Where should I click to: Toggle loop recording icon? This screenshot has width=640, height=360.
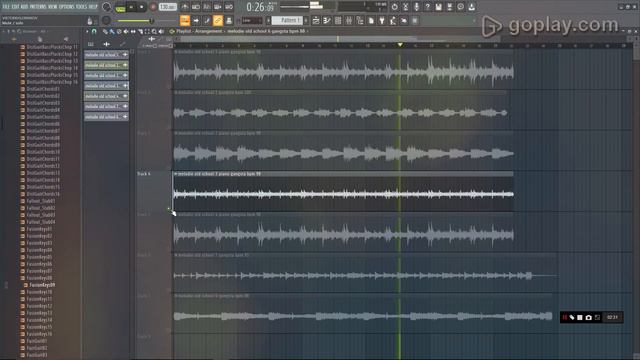229,7
